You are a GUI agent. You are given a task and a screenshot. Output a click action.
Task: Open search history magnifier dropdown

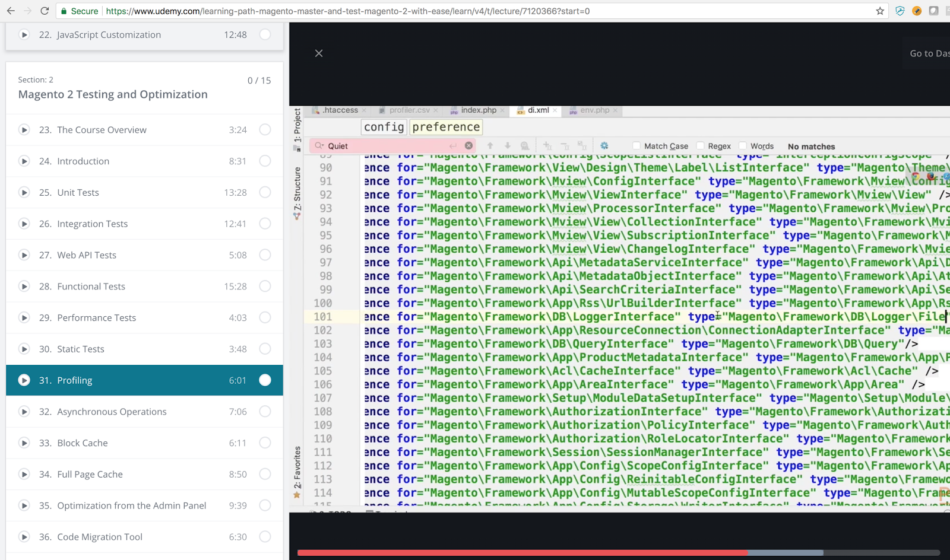[319, 146]
